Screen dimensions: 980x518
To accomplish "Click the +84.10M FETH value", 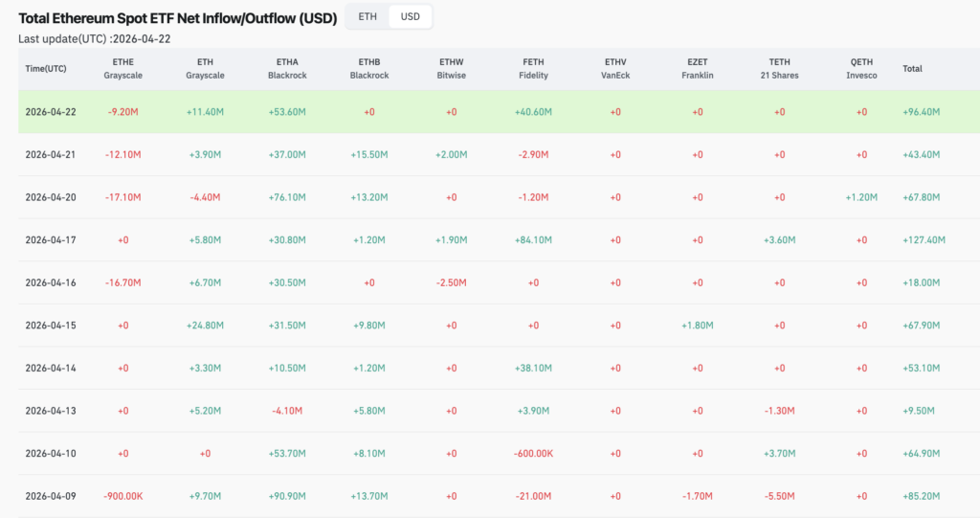I will click(533, 240).
